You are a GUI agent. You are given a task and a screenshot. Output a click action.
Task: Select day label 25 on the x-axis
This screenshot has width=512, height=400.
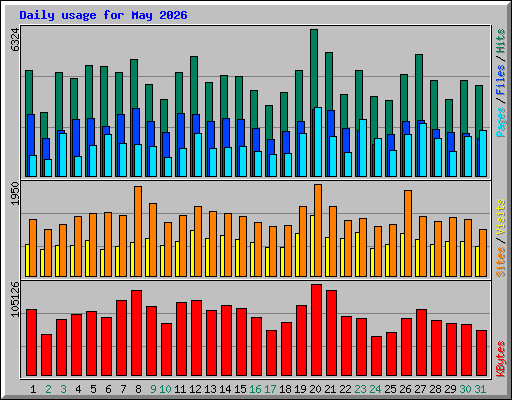coord(390,389)
